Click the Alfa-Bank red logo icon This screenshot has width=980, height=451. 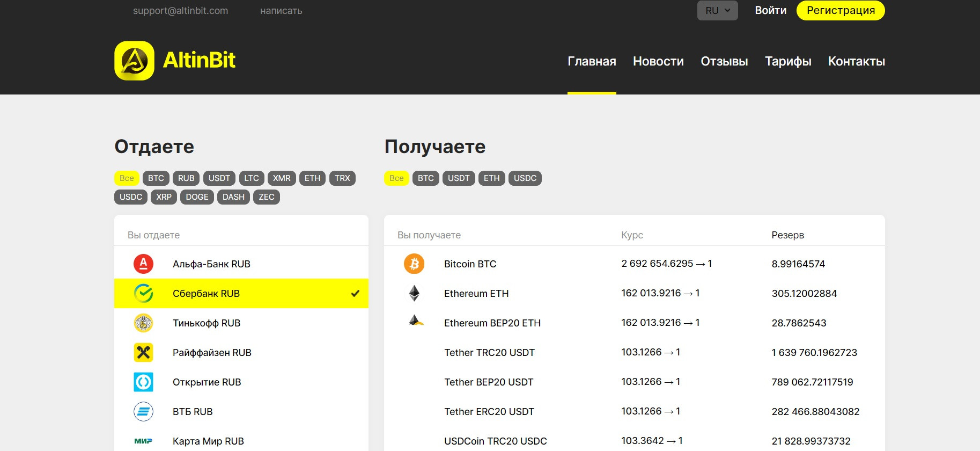coord(143,264)
